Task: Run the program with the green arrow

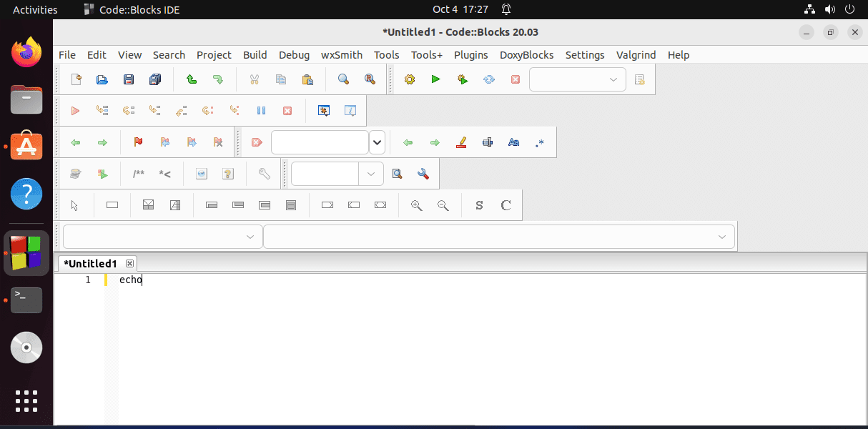Action: 435,79
